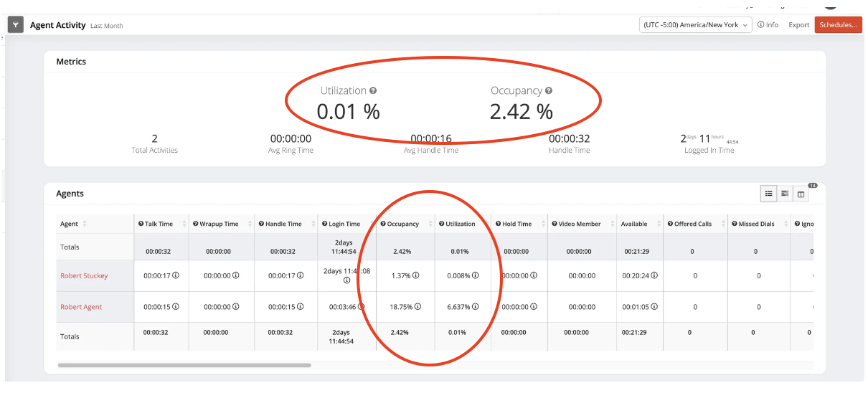Click the help icon next to Utilization metric
This screenshot has width=868, height=393.
(x=373, y=91)
